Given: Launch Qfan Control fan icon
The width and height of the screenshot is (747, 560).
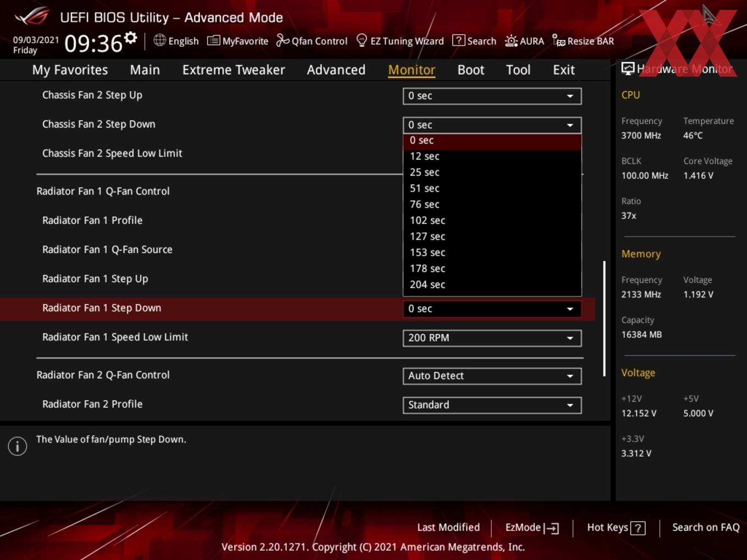Looking at the screenshot, I should (x=282, y=40).
